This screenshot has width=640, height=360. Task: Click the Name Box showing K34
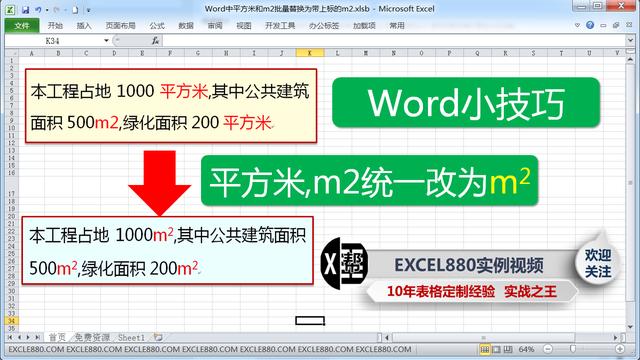point(53,40)
